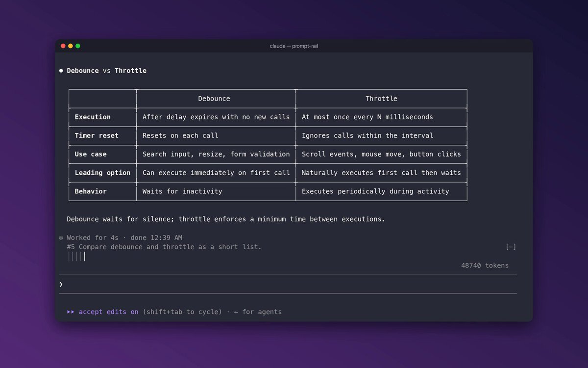Viewport: 588px width, 368px height.
Task: Click the asterisk icon next to Worked for 4s
Action: pyautogui.click(x=61, y=238)
